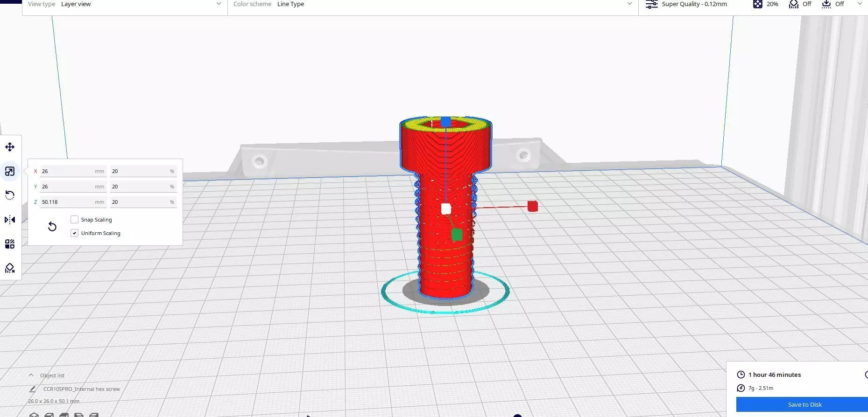Click the 26.0 x 26.0 x 50.1 mm dimensions text
The width and height of the screenshot is (868, 417).
click(x=54, y=401)
